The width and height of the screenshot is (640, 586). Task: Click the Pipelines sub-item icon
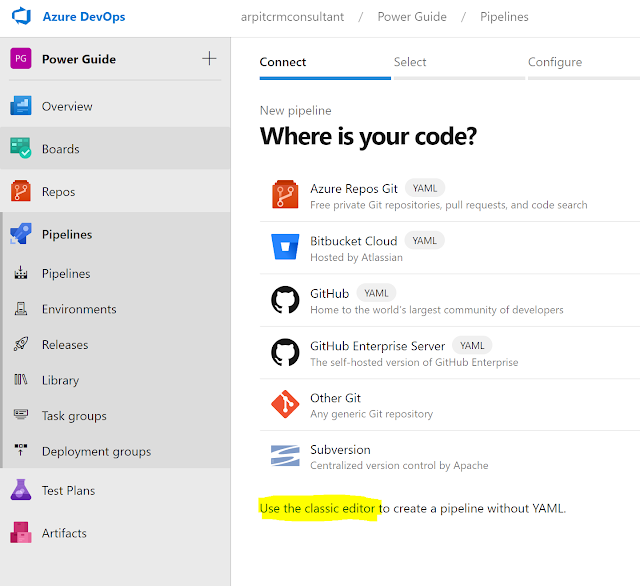point(21,273)
